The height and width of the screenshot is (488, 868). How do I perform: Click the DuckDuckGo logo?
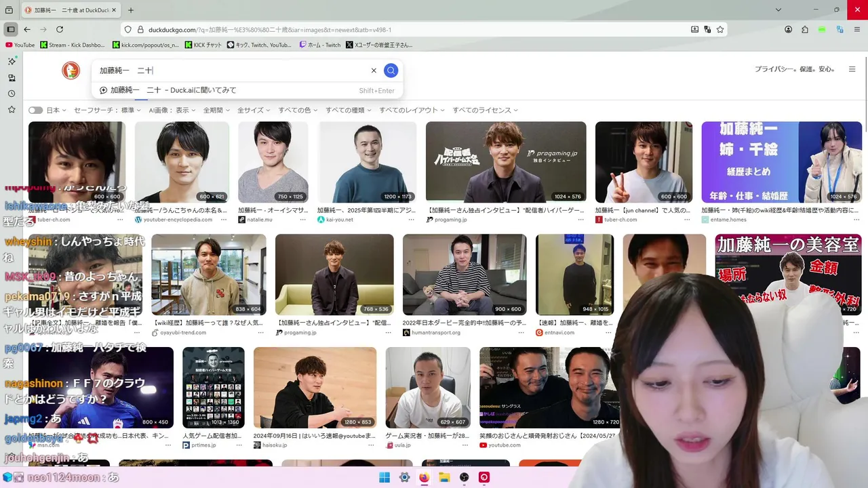tap(71, 70)
